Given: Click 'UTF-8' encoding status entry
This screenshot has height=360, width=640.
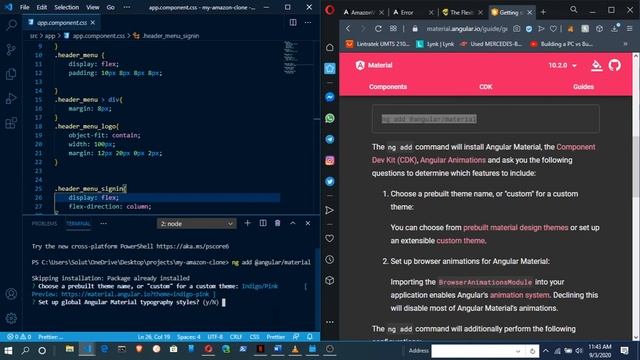Looking at the screenshot, I should [215, 337].
